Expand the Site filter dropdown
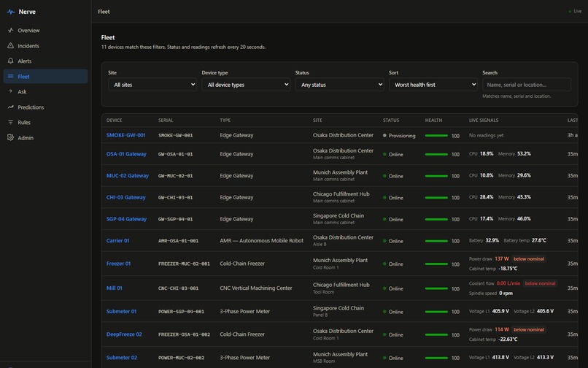The image size is (588, 368). (x=152, y=85)
